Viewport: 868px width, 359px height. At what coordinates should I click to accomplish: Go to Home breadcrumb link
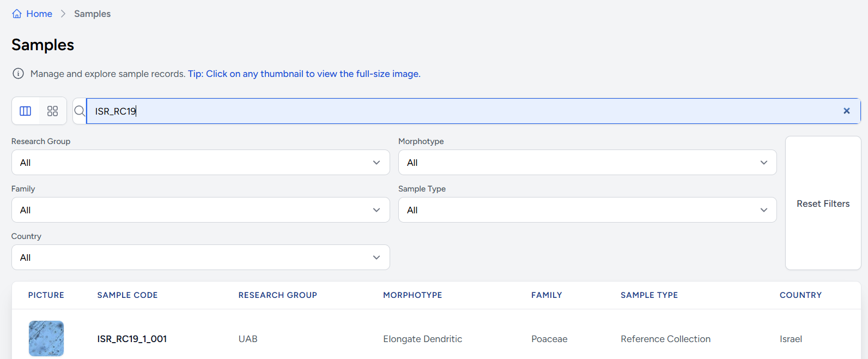click(39, 14)
